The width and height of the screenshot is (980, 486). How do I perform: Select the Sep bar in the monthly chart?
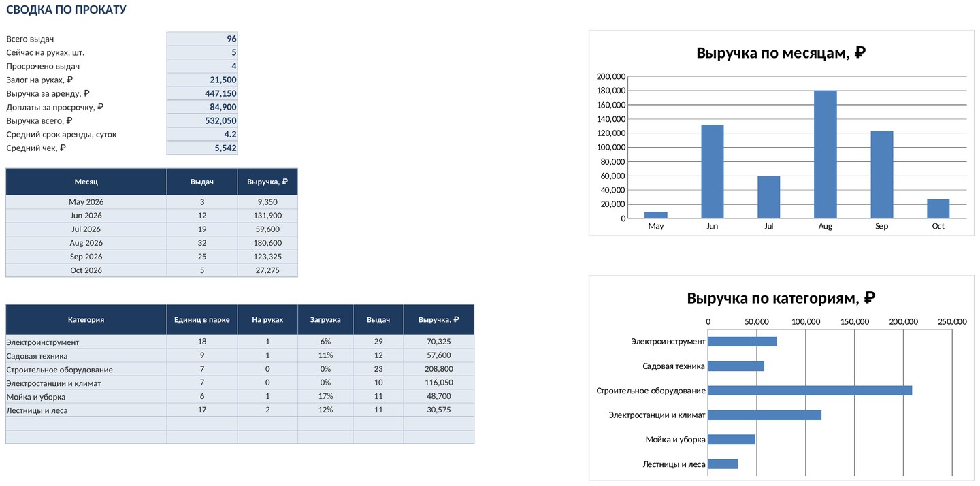[x=882, y=175]
